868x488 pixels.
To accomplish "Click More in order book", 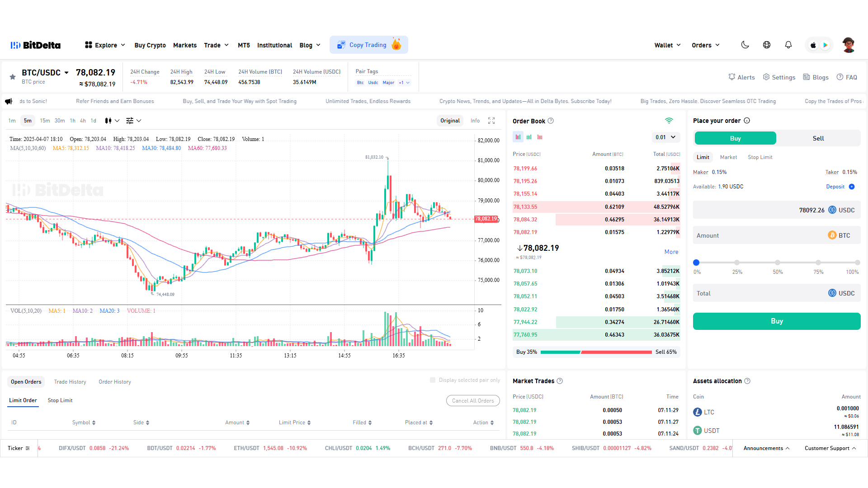I will tap(671, 252).
